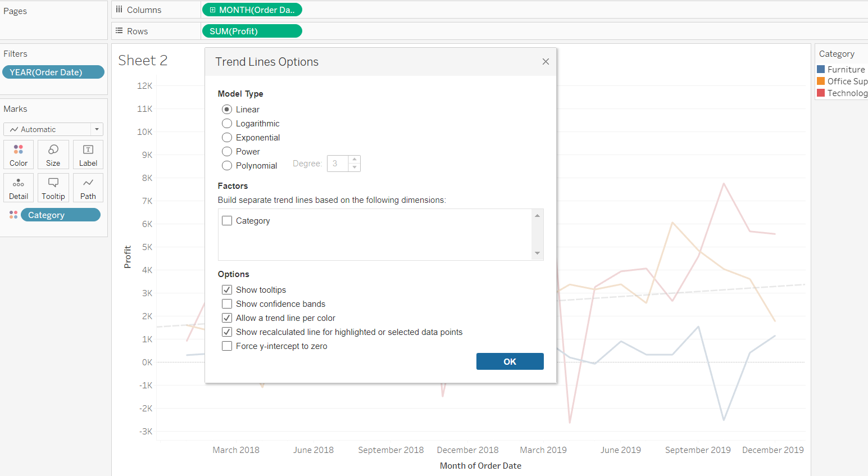Click the Category pill in Marks card
868x476 pixels.
(61, 215)
